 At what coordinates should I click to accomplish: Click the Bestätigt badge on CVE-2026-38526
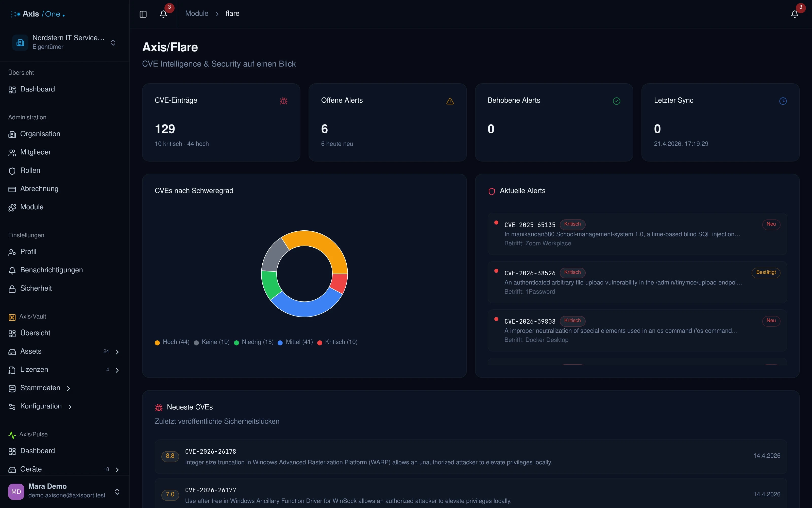(x=766, y=273)
